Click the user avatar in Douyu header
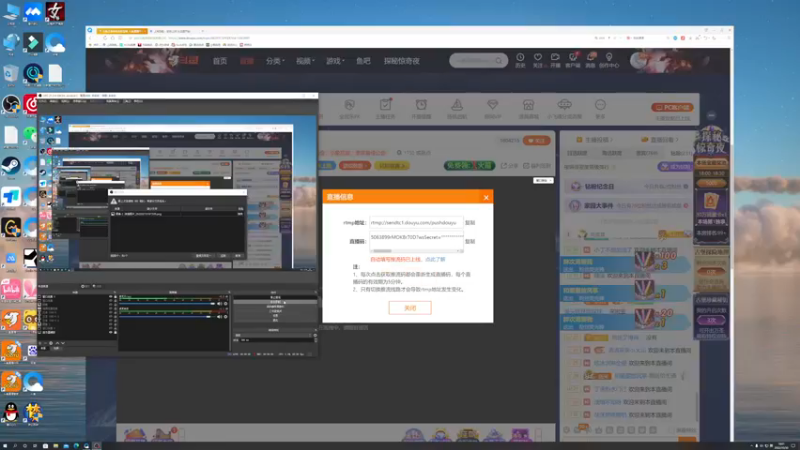The width and height of the screenshot is (800, 450). coord(639,60)
